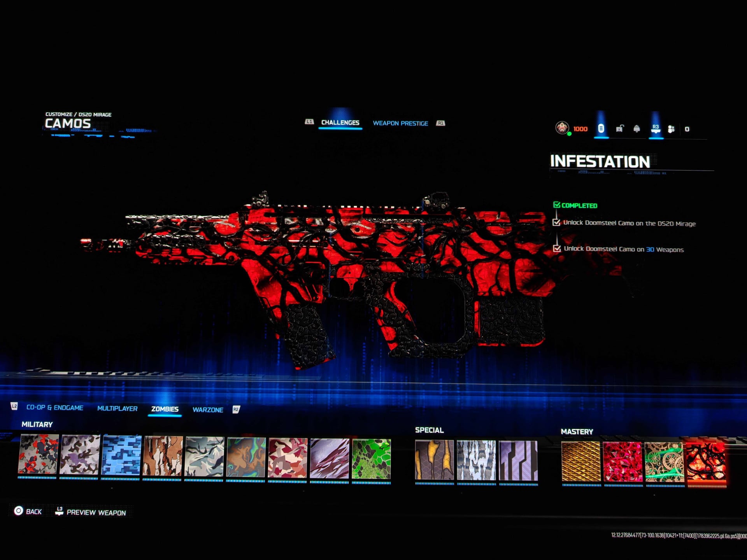Select the iridescent orange liquid Military camo
The width and height of the screenshot is (747, 560).
tap(246, 457)
